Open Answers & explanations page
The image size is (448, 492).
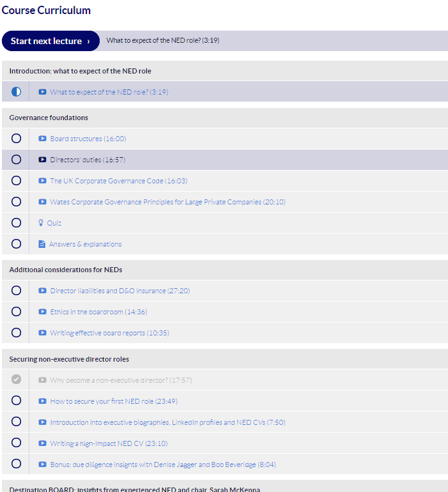(x=86, y=244)
